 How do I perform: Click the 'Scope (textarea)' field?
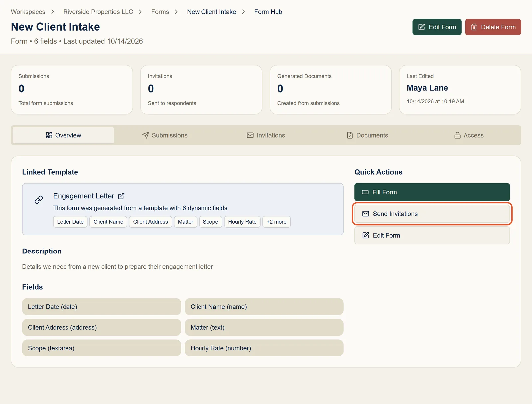click(101, 348)
